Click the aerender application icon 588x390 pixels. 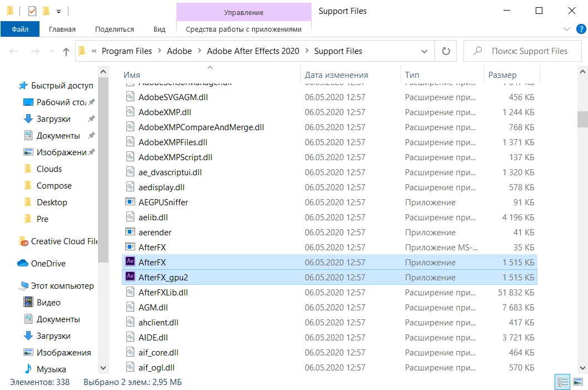tap(130, 232)
